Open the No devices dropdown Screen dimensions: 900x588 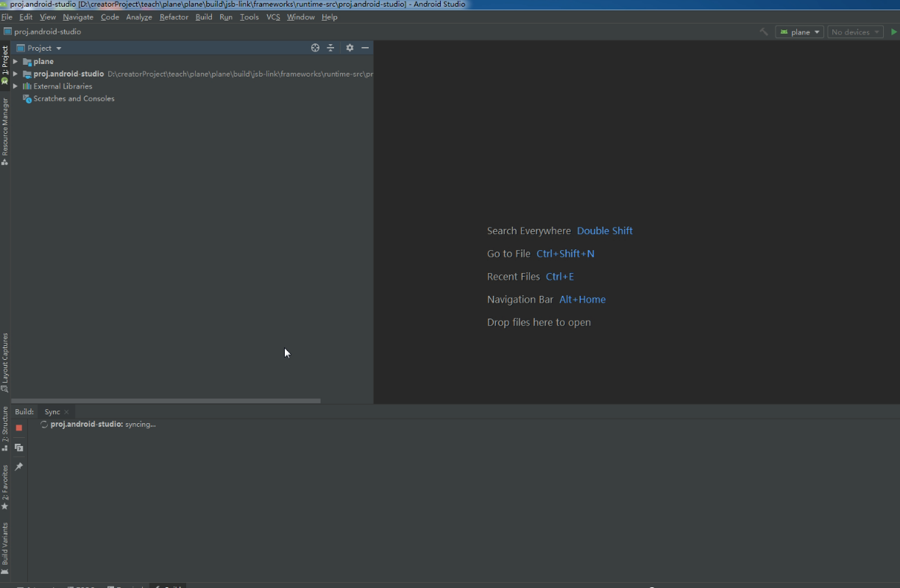point(856,32)
